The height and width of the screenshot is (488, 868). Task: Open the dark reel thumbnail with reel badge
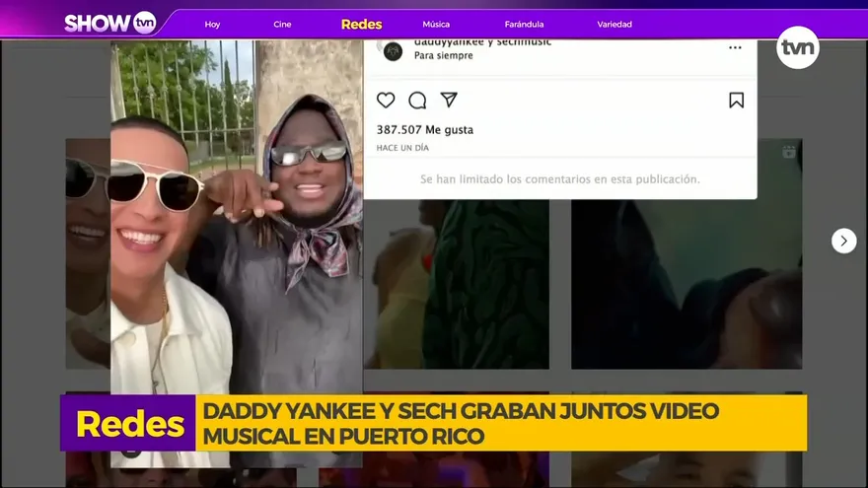pyautogui.click(x=687, y=284)
